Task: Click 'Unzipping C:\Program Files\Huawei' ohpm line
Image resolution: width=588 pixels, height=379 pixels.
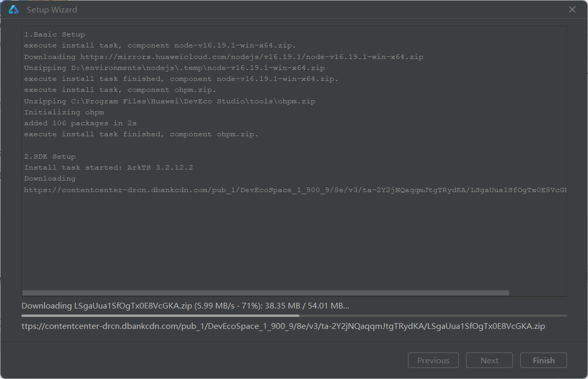Action: [170, 101]
